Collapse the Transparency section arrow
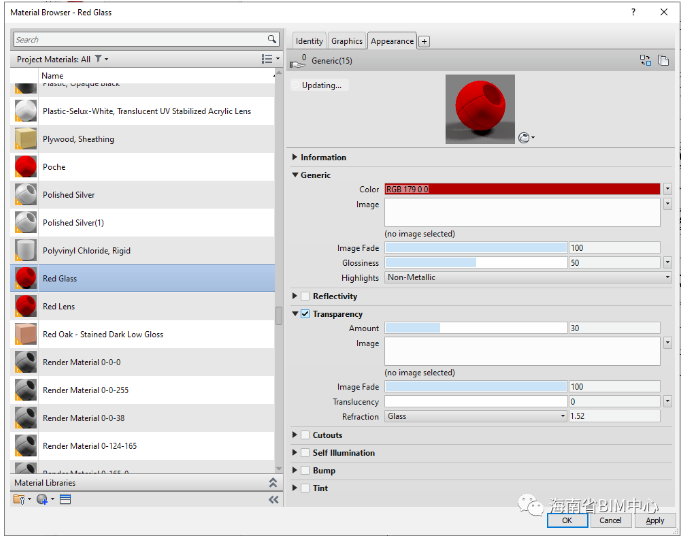The height and width of the screenshot is (539, 688). pyautogui.click(x=296, y=315)
